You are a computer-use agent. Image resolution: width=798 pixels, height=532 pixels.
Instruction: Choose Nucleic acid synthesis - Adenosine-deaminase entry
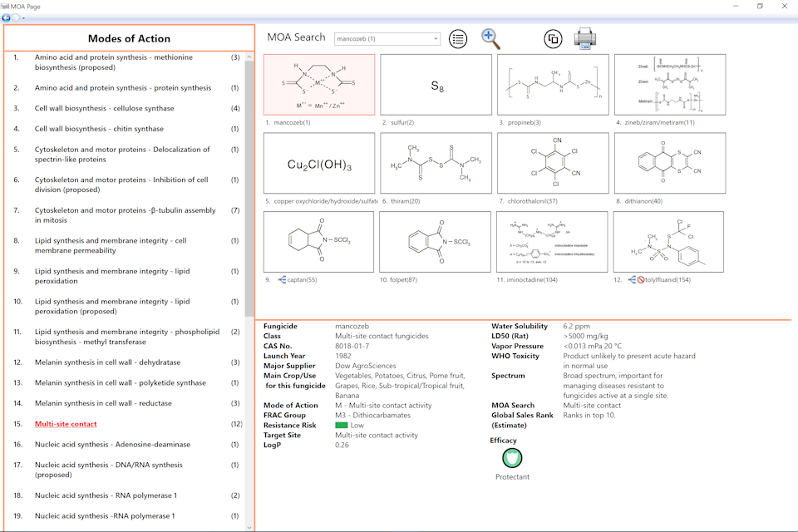click(x=112, y=445)
